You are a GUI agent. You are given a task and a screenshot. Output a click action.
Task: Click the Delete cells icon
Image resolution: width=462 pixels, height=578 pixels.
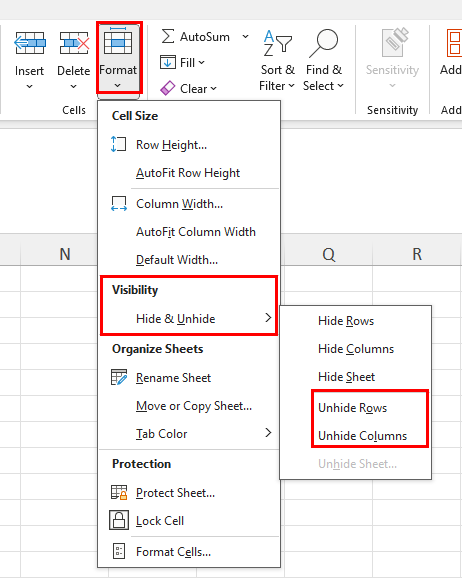coord(74,43)
